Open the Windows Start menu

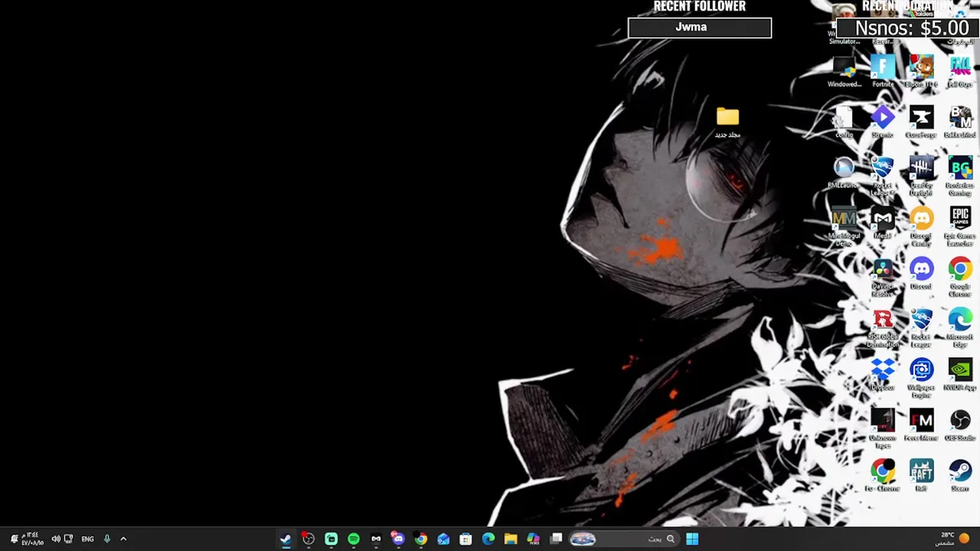point(692,539)
